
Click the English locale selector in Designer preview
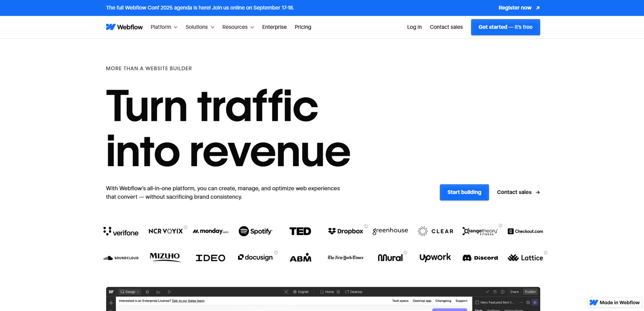301,292
